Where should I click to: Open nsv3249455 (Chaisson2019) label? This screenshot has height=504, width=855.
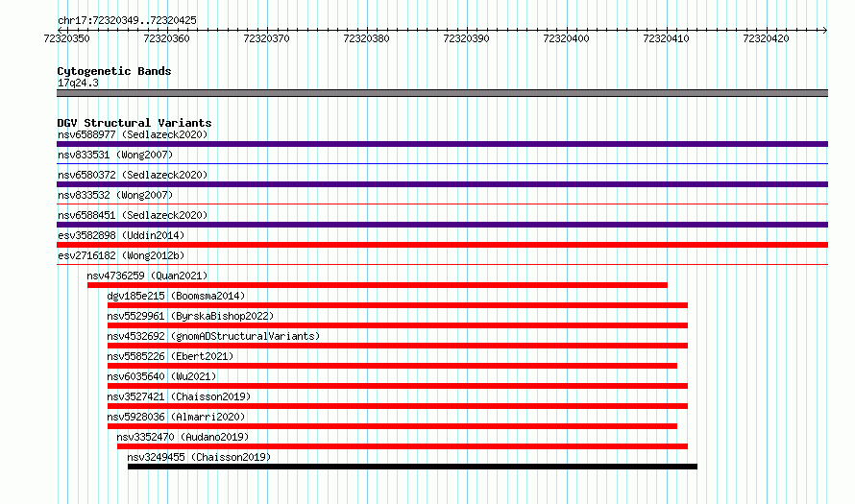click(x=199, y=457)
